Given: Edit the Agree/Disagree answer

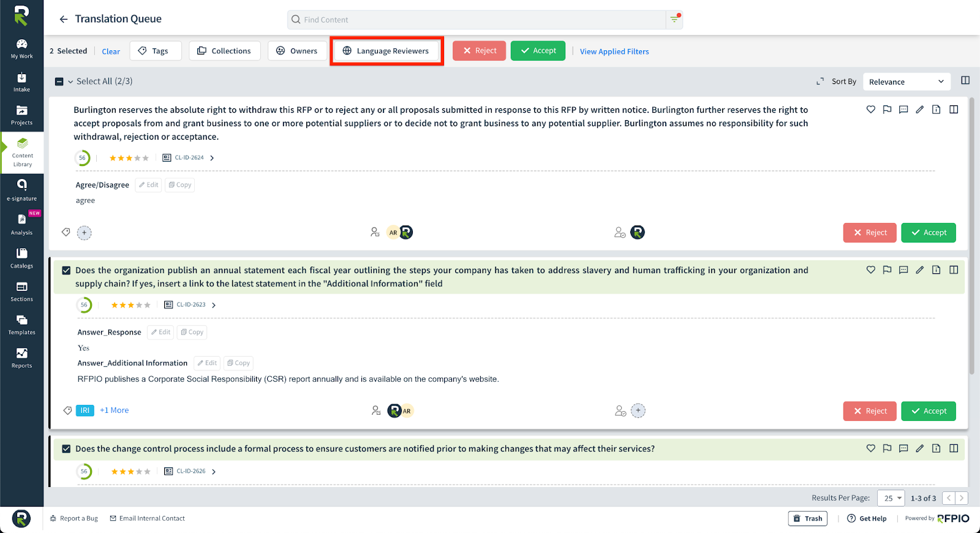Looking at the screenshot, I should tap(149, 185).
